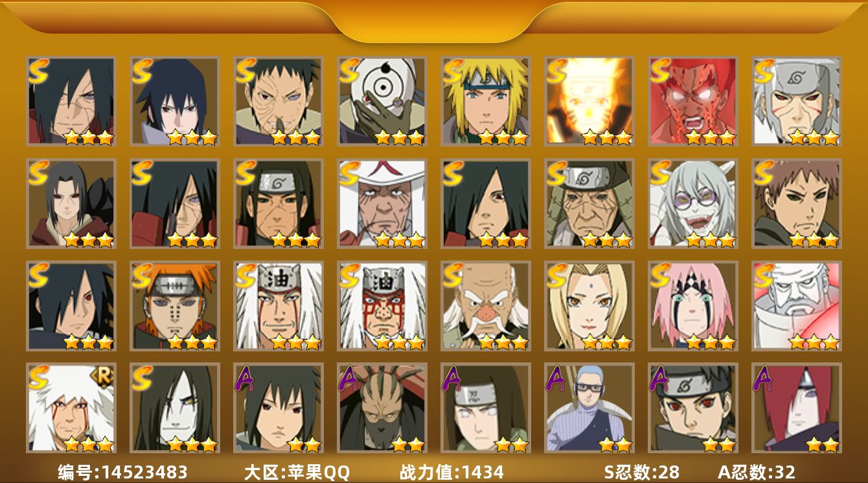Open the glowing orange Naruto chakra mode card
Screen dimensions: 868x483
coord(589,101)
